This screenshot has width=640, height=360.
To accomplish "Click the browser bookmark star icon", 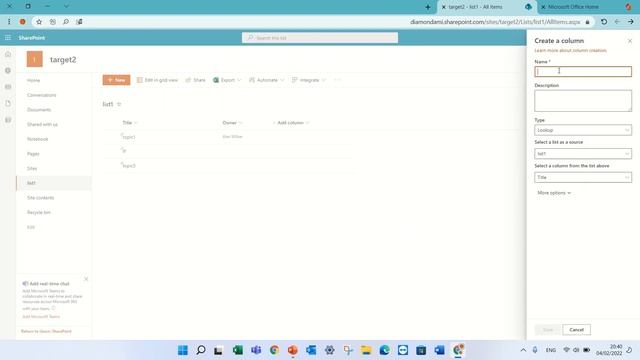I will coord(39,22).
